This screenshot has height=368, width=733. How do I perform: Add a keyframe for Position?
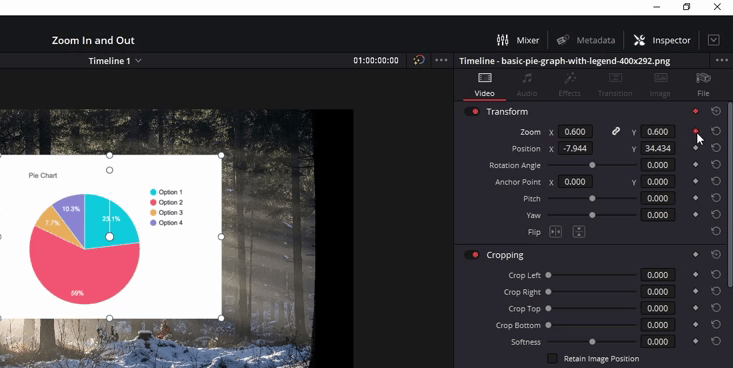(x=696, y=148)
